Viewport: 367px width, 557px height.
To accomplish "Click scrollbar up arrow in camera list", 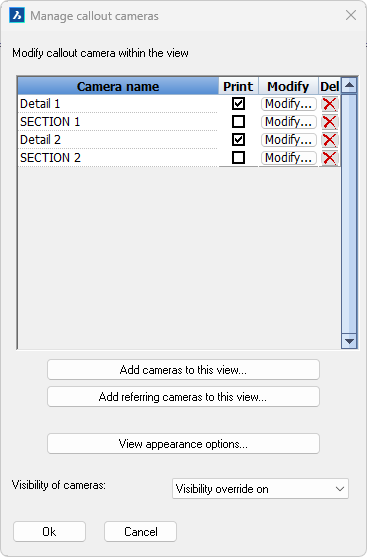I will pos(349,85).
